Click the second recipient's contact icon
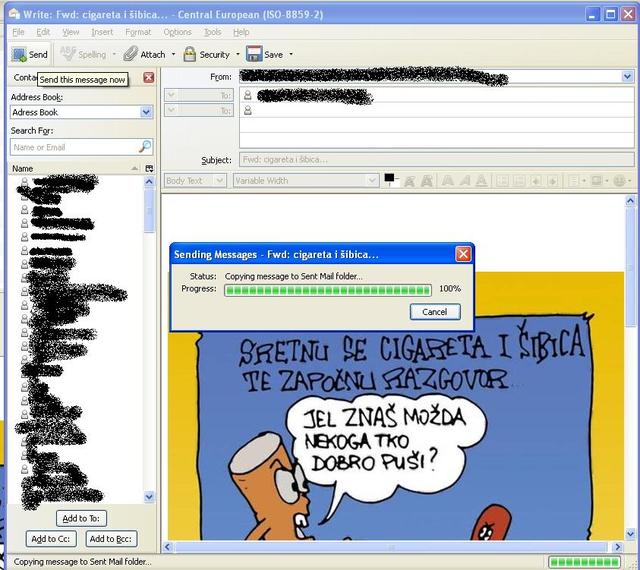Image resolution: width=640 pixels, height=570 pixels. point(248,110)
